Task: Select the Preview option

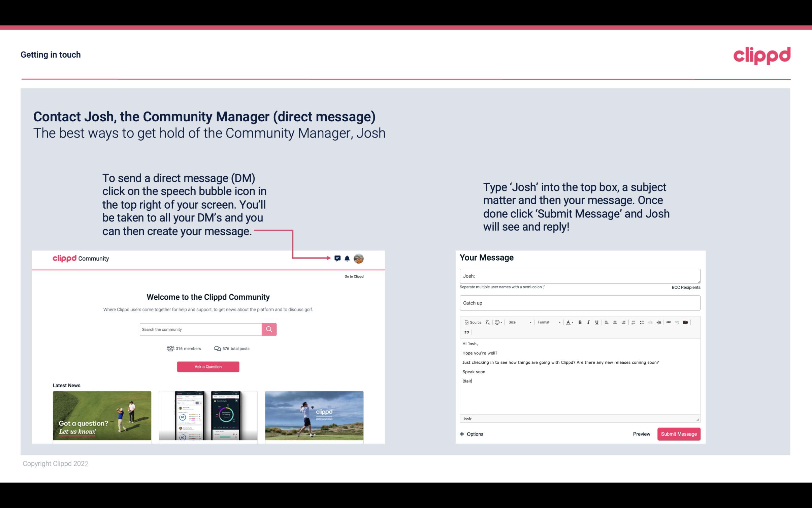Action: point(642,434)
